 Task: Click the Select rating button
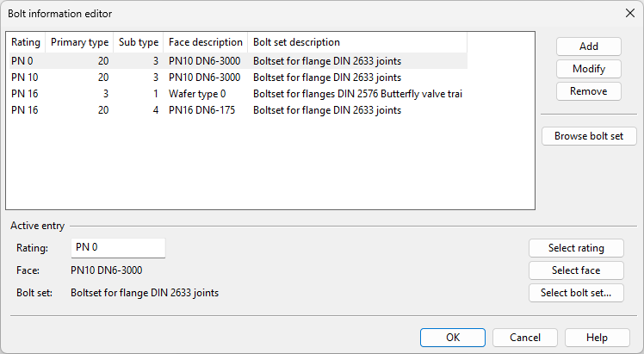pyautogui.click(x=576, y=248)
